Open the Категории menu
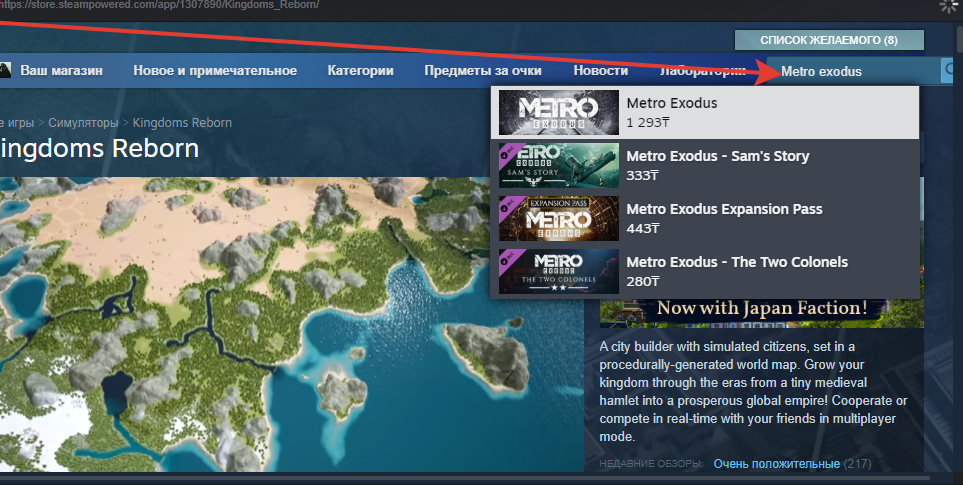The width and height of the screenshot is (963, 485). (x=361, y=71)
